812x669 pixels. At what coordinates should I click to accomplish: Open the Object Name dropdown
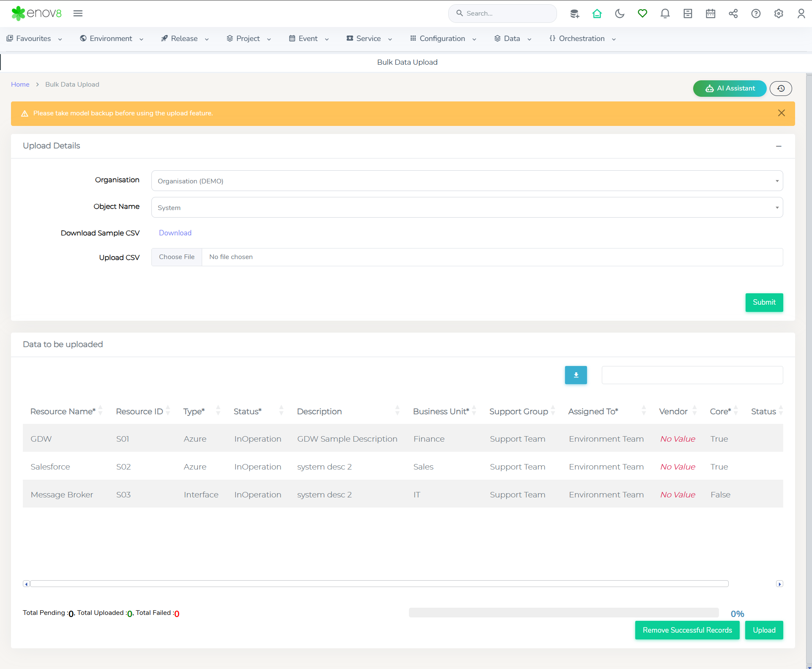467,208
